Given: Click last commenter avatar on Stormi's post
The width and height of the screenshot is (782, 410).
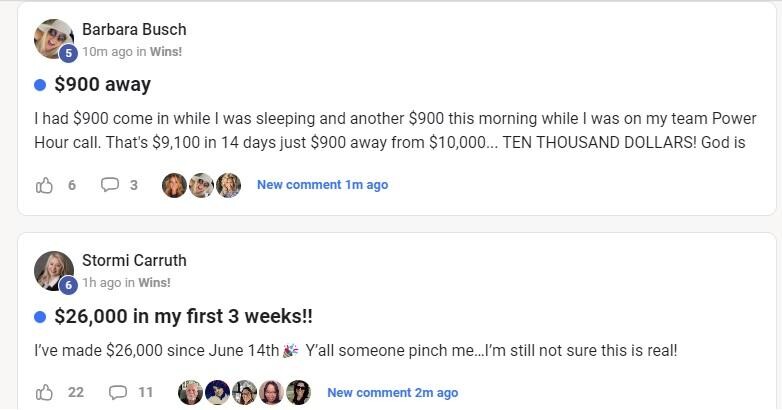Looking at the screenshot, I should [x=298, y=392].
